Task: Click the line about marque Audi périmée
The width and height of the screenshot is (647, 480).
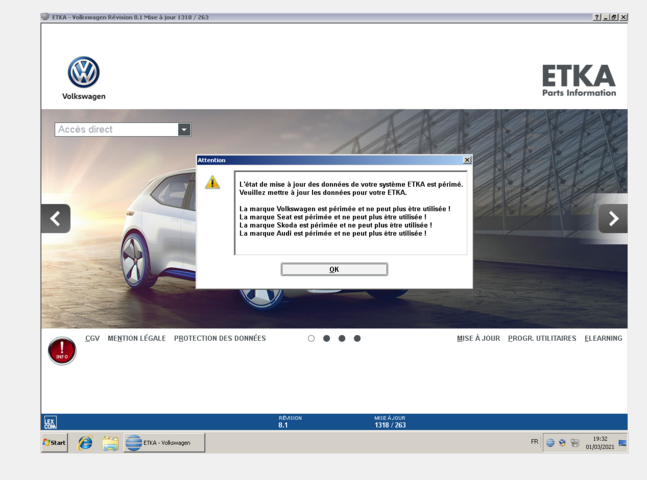Action: pos(333,234)
